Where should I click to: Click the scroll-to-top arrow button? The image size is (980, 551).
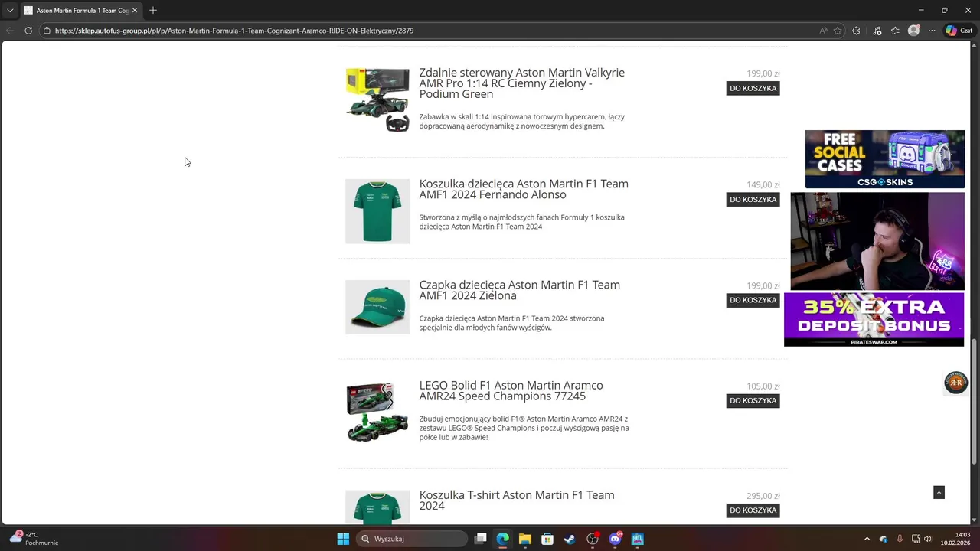[x=939, y=492]
